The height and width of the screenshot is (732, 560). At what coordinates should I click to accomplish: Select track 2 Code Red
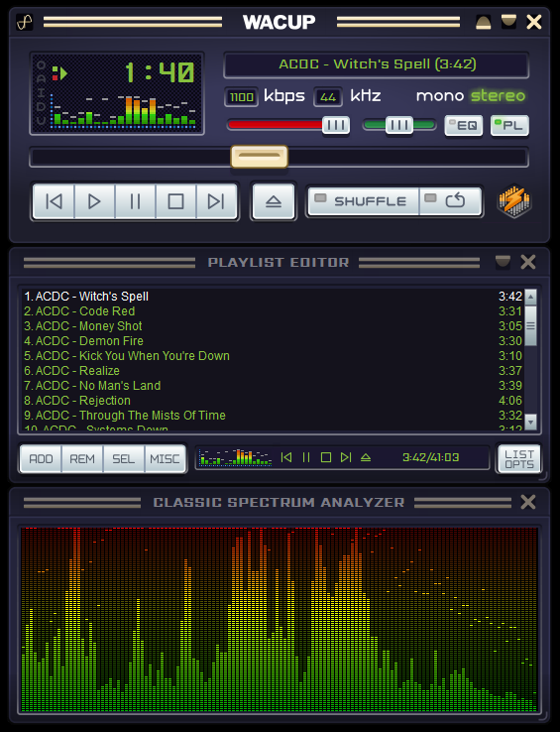273,311
